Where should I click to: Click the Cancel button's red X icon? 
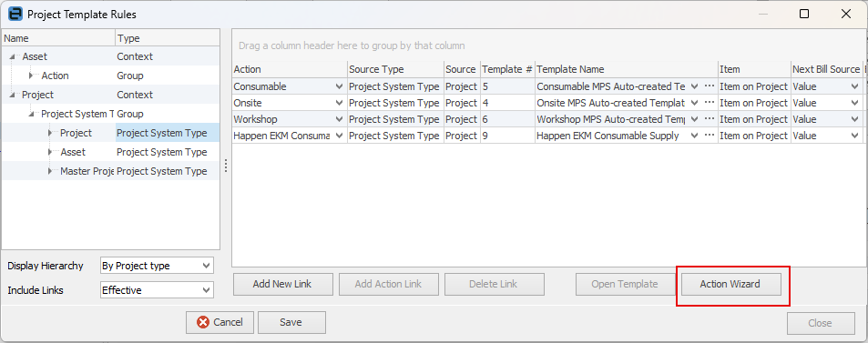click(203, 322)
